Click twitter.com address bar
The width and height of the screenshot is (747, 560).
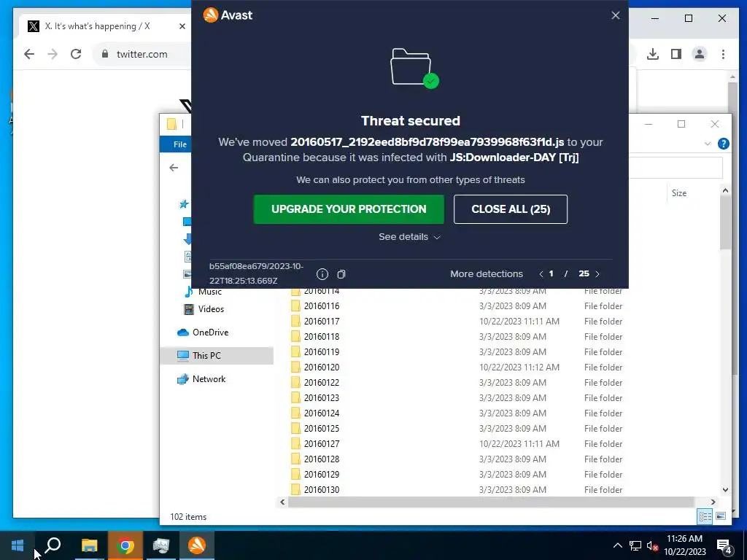coord(142,54)
